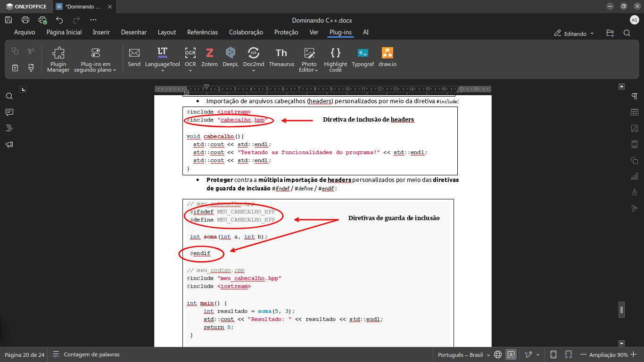
Task: Toggle nonprinting paragraph marks in right sidebar
Action: tap(634, 96)
